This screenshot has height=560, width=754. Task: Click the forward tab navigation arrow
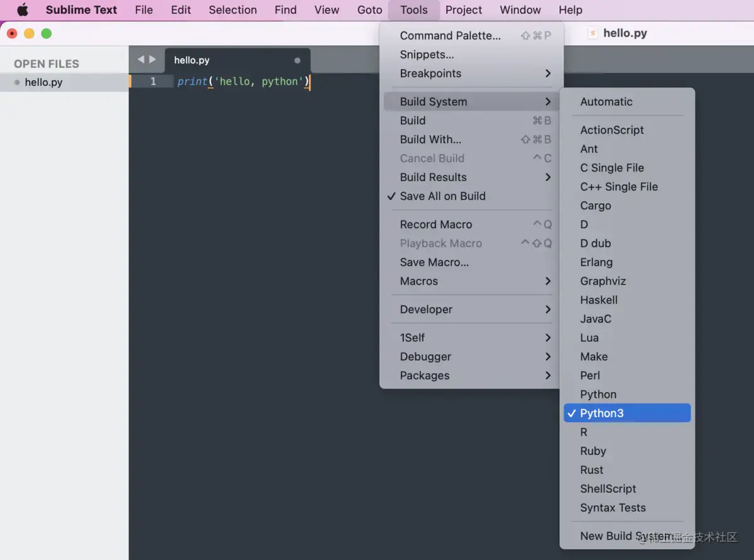point(152,60)
